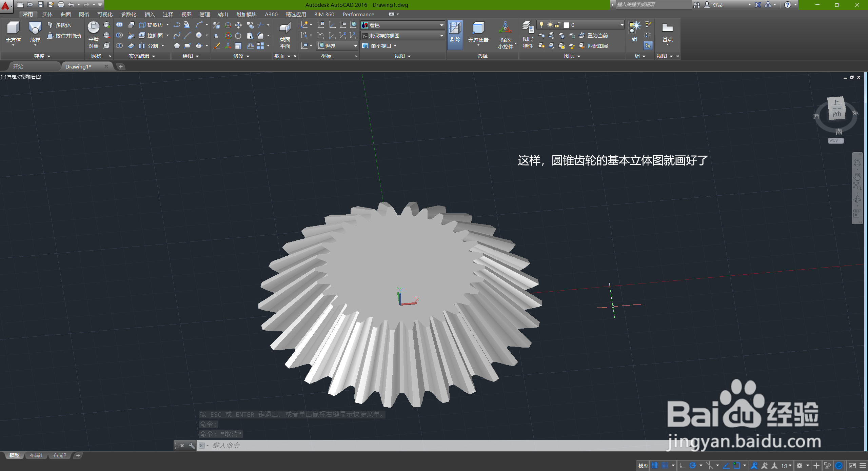Open the 截面平面 section plane tool
Viewport: 868px width, 471px height.
point(285,34)
